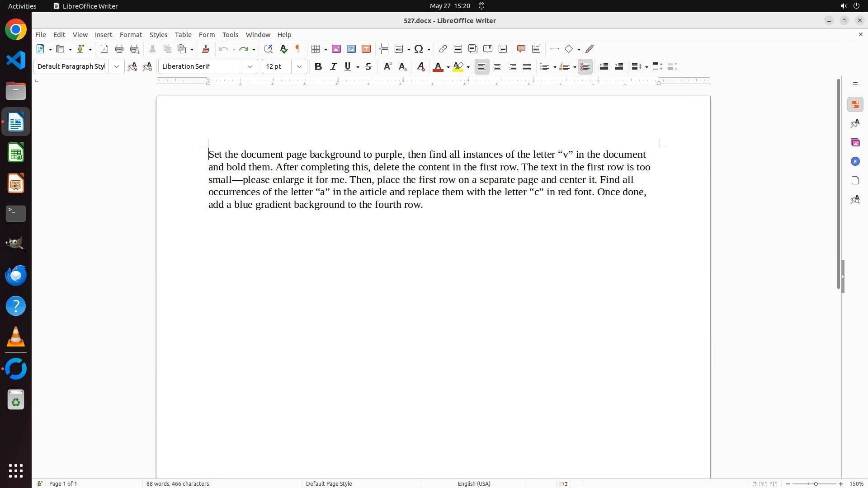Viewport: 868px width, 488px height.
Task: Click the Insert Special Character omega icon
Action: pos(419,49)
